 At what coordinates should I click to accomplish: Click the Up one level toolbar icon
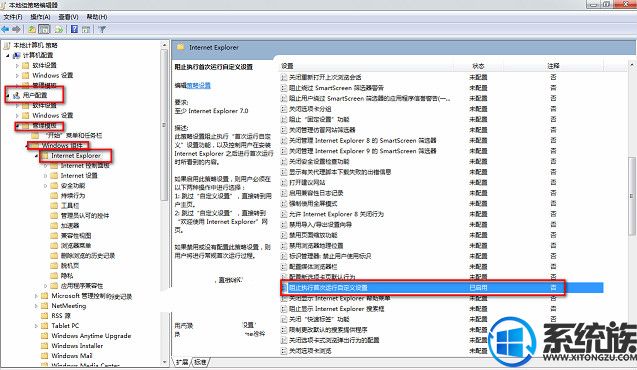tap(32, 29)
